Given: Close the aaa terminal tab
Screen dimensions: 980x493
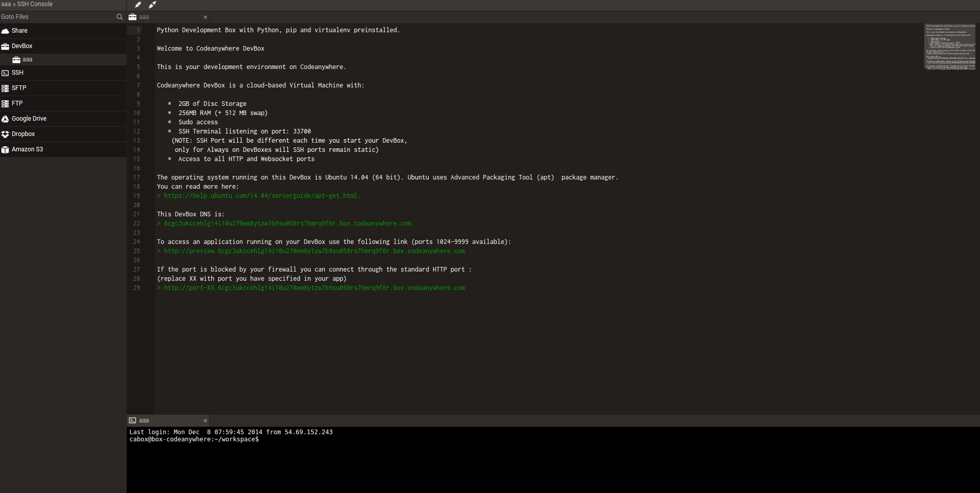Looking at the screenshot, I should [x=205, y=421].
